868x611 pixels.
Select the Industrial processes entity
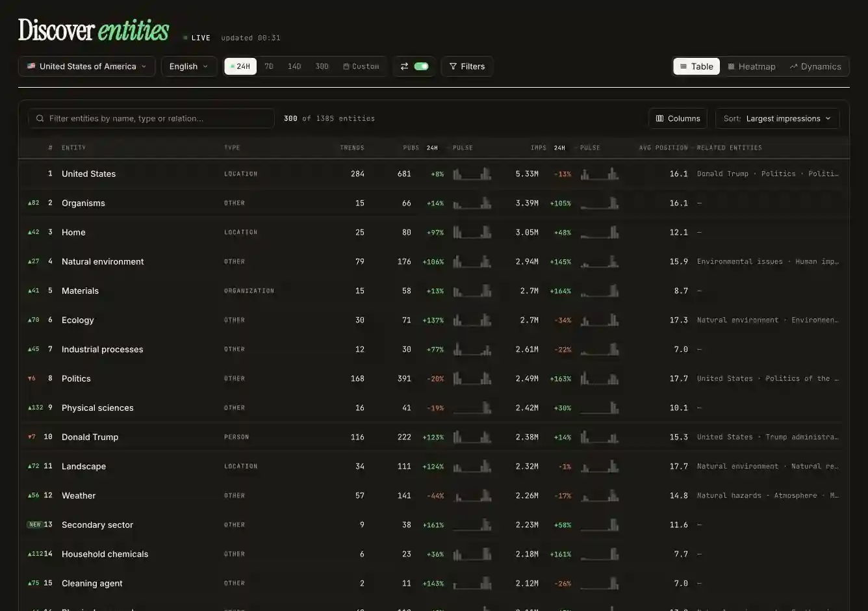(x=102, y=349)
